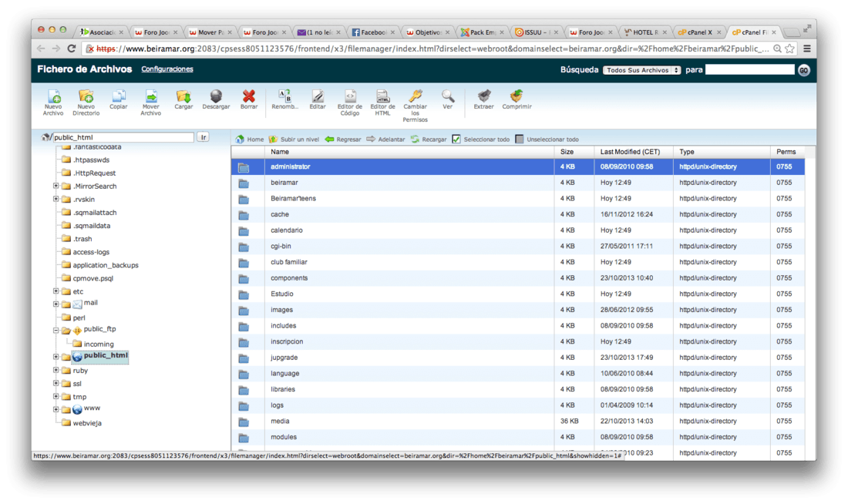Switch to the Mover Pa browser tab
The width and height of the screenshot is (848, 504).
click(210, 32)
